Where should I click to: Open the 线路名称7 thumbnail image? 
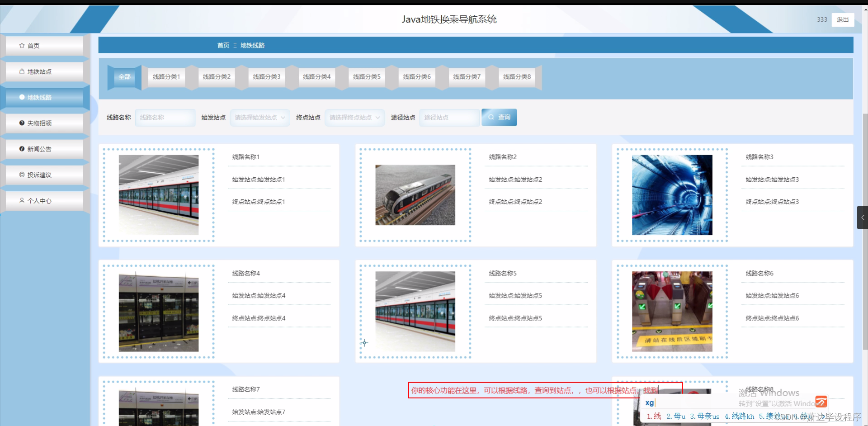159,407
